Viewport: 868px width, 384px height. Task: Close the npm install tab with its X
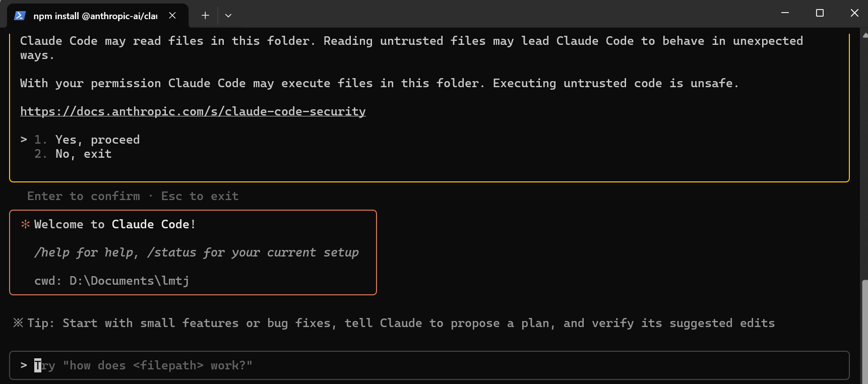(x=172, y=16)
